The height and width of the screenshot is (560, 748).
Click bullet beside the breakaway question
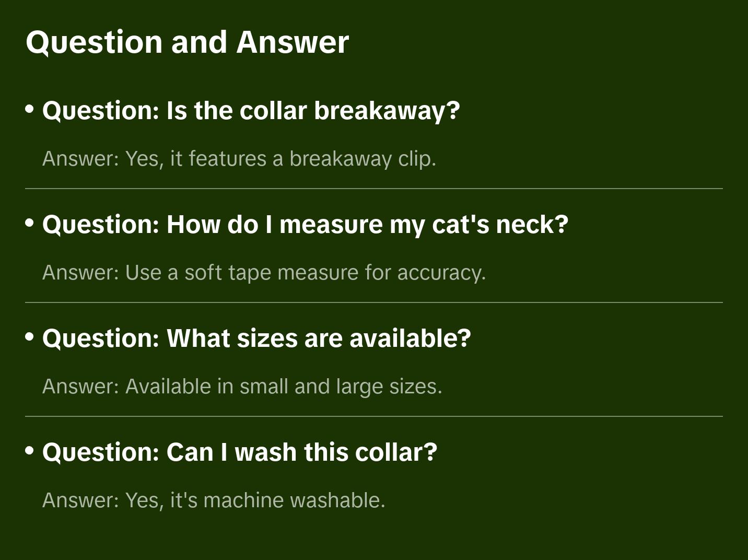click(30, 109)
